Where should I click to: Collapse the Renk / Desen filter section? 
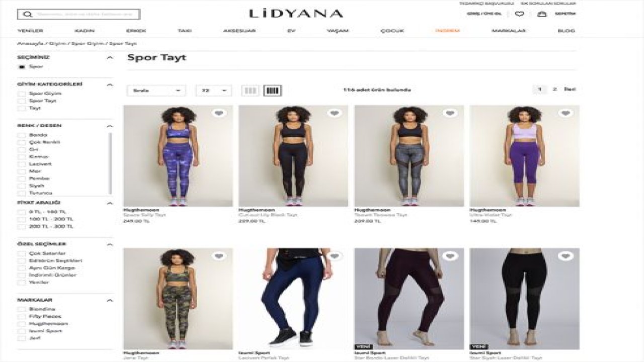[110, 126]
